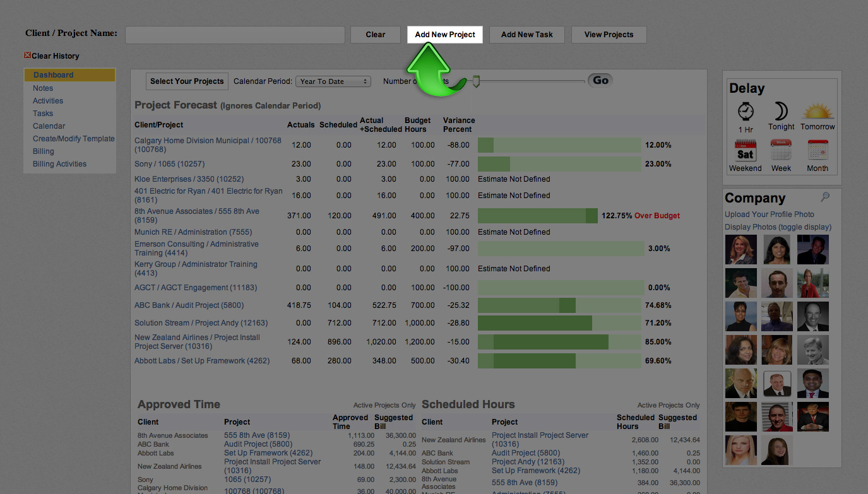Click the Add New Project button
Image resolution: width=868 pixels, height=494 pixels.
pos(445,35)
